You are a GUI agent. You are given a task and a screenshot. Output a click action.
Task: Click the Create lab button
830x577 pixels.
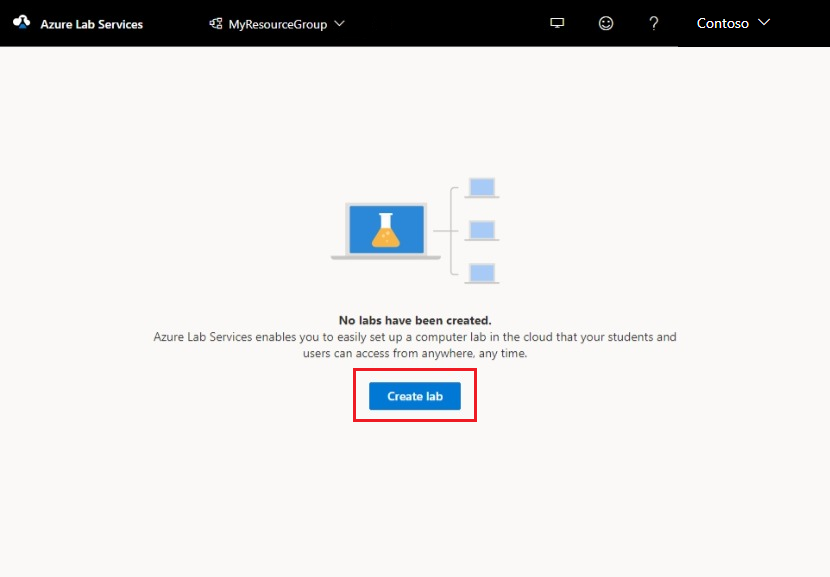[414, 396]
